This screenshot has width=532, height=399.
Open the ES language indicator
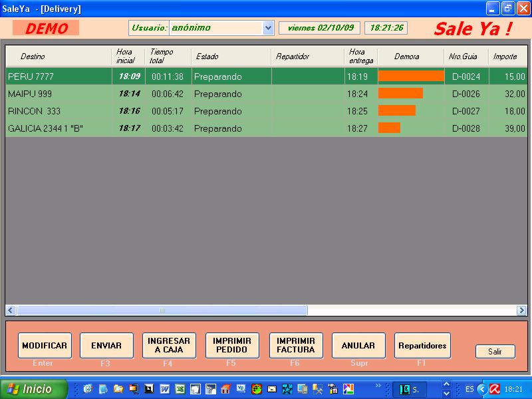point(469,389)
